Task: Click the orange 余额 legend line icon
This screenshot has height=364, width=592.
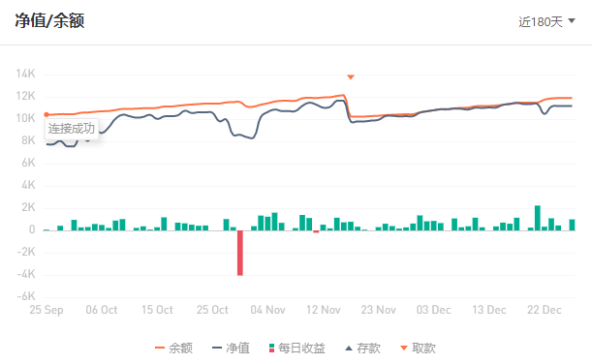Action: (160, 348)
